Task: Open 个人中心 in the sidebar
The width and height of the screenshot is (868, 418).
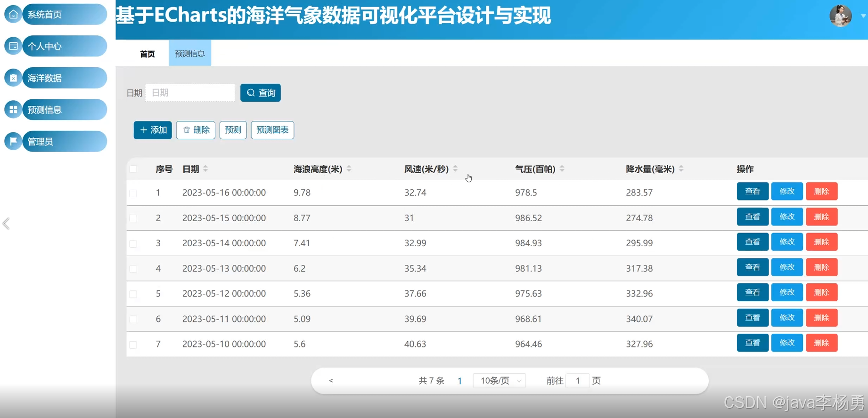Action: pyautogui.click(x=65, y=46)
